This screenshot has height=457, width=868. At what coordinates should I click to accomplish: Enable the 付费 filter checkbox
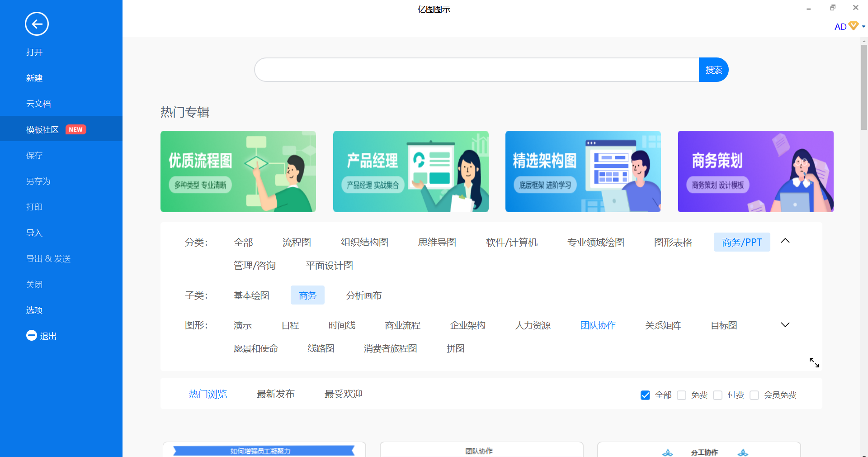718,395
